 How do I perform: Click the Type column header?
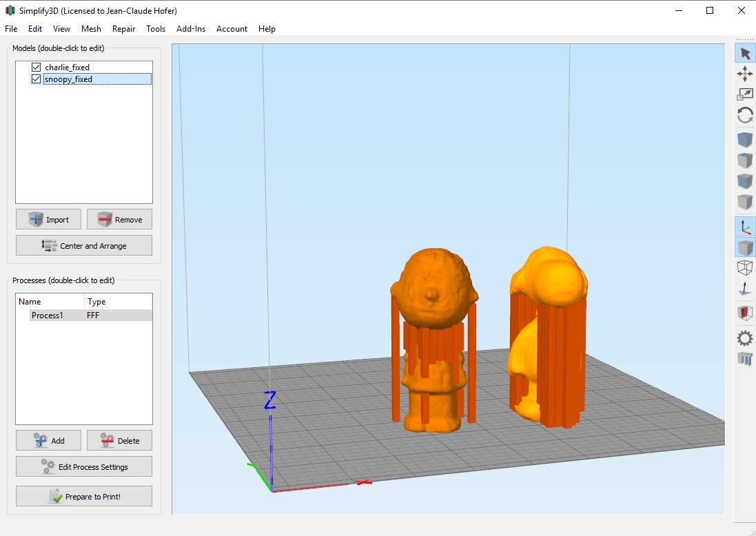point(118,301)
